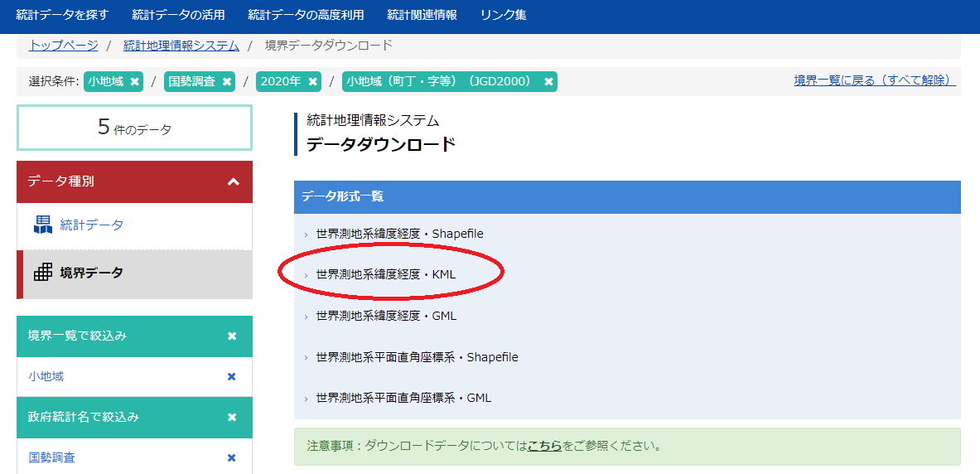Clear the 国勢調査 sidebar row x
Image resolution: width=980 pixels, height=474 pixels.
(232, 457)
